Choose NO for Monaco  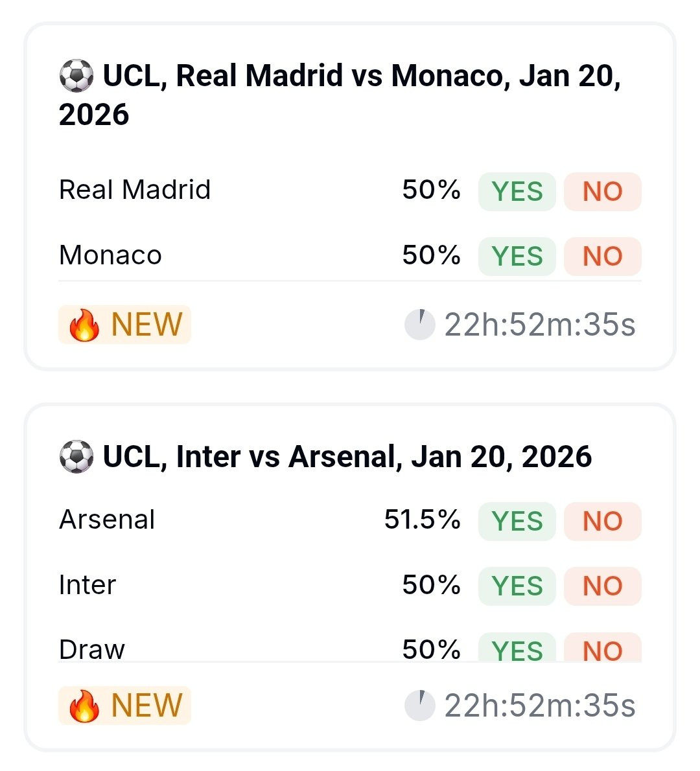[x=602, y=257]
